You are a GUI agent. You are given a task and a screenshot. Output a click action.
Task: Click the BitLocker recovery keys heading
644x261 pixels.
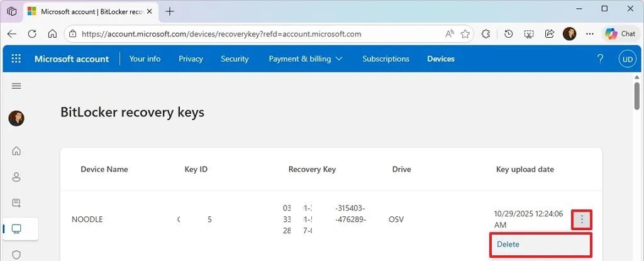[132, 112]
